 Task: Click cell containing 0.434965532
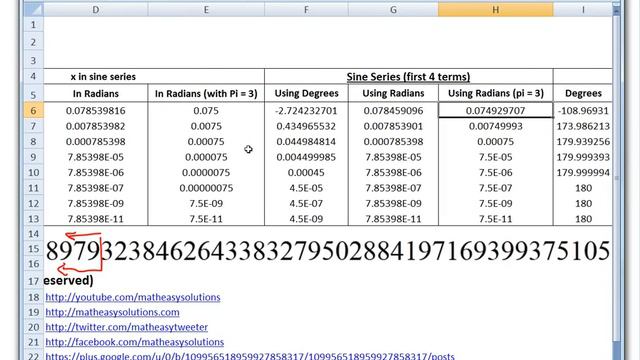pos(306,126)
